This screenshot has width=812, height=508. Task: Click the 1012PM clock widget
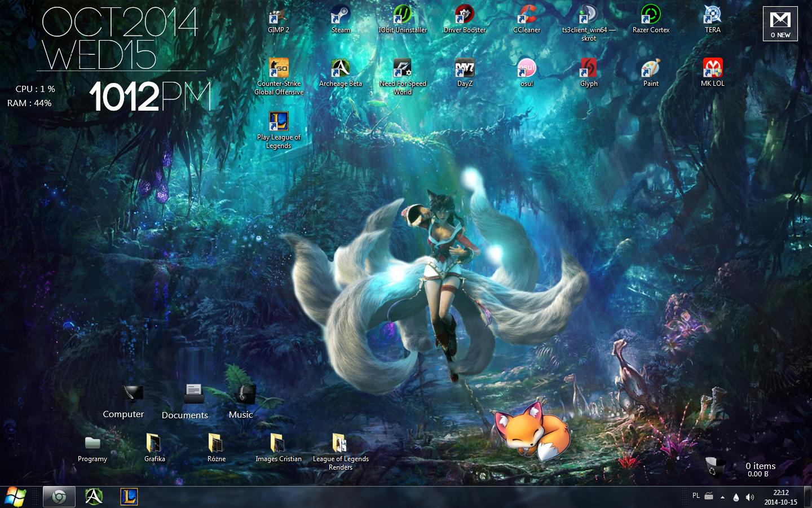coord(150,97)
